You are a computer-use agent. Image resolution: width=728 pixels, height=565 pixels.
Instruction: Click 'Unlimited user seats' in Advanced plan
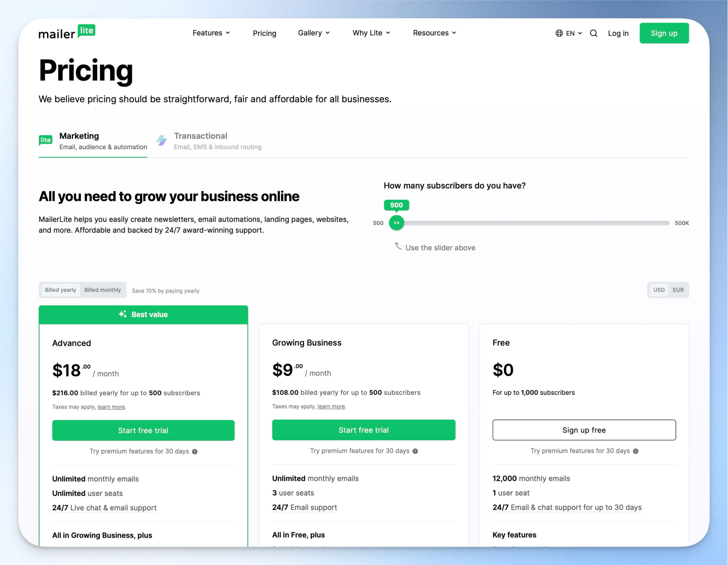click(x=87, y=493)
